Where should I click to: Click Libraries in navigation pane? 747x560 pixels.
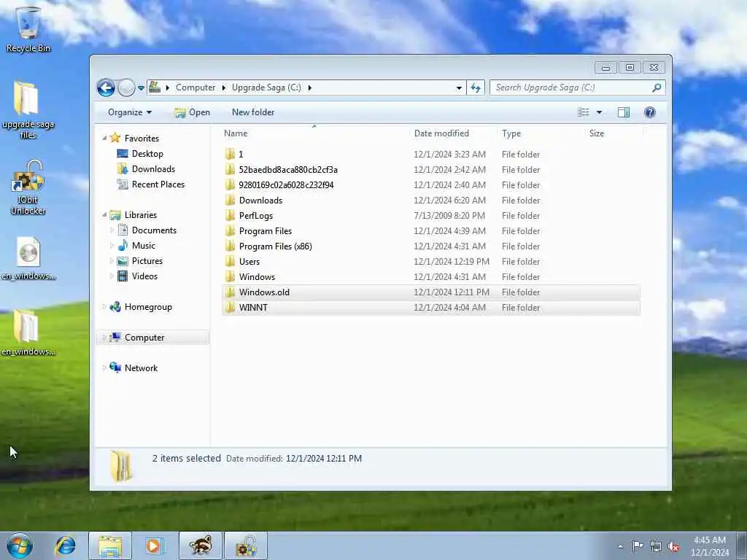tap(141, 215)
